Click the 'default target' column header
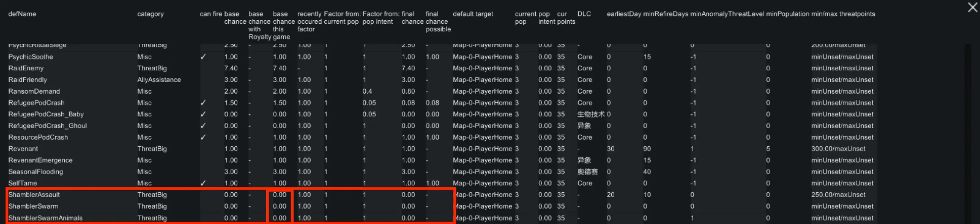The image size is (980, 224). (473, 14)
